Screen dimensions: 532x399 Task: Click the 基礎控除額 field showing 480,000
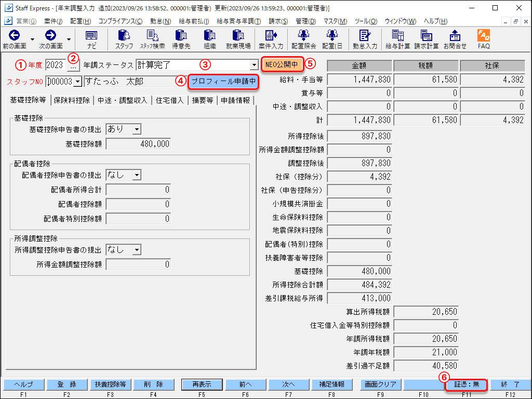click(x=138, y=144)
